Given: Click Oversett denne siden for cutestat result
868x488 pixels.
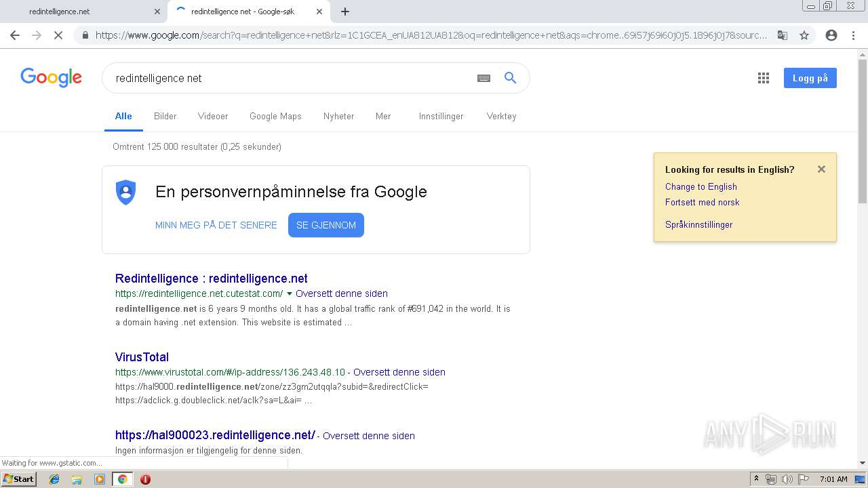Looking at the screenshot, I should (342, 293).
